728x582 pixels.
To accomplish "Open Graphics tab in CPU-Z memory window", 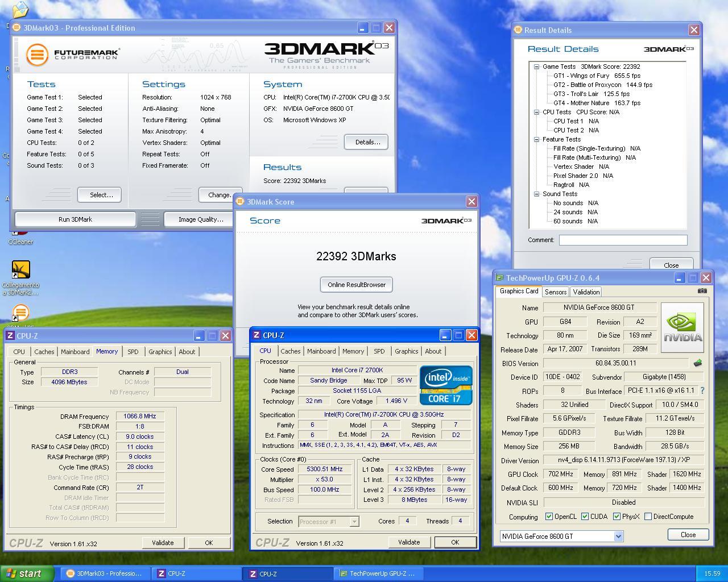I will pos(160,352).
